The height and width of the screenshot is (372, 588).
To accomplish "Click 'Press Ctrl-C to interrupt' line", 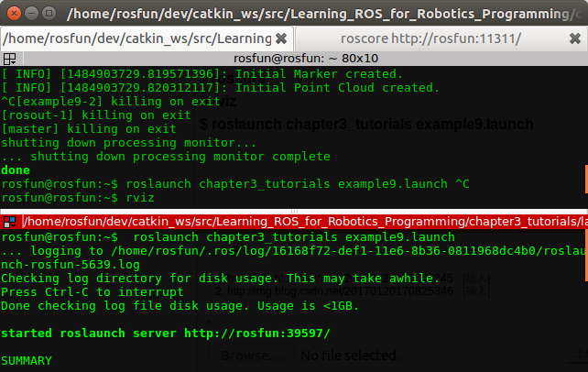I will pos(93,292).
